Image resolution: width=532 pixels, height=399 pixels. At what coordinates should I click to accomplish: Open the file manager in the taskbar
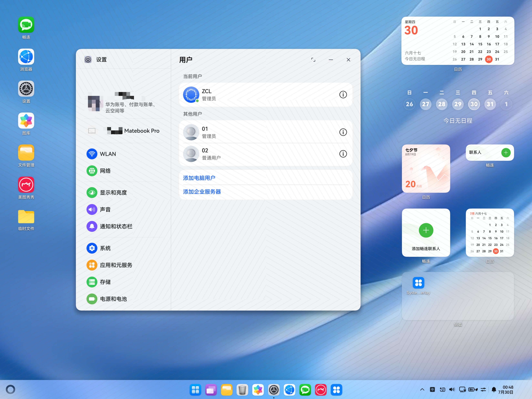click(227, 390)
